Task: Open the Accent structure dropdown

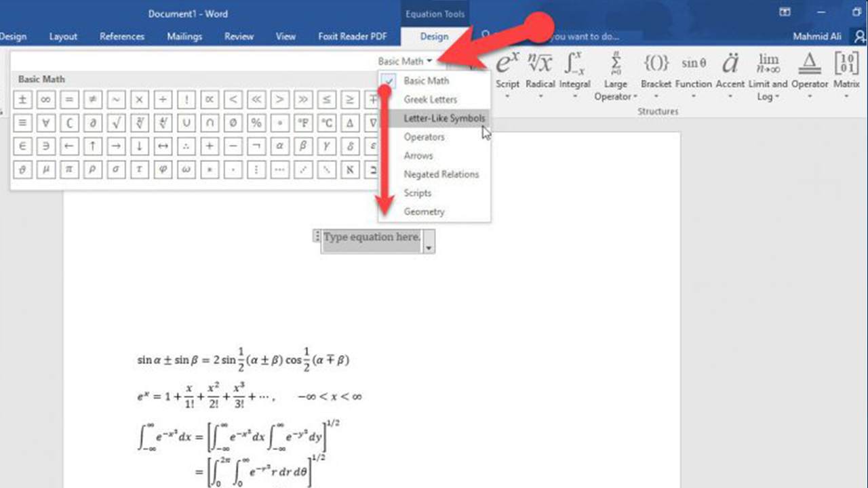Action: pyautogui.click(x=730, y=75)
